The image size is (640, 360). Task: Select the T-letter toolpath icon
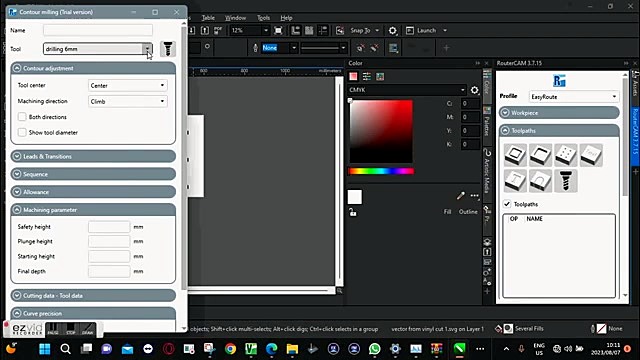click(x=515, y=181)
